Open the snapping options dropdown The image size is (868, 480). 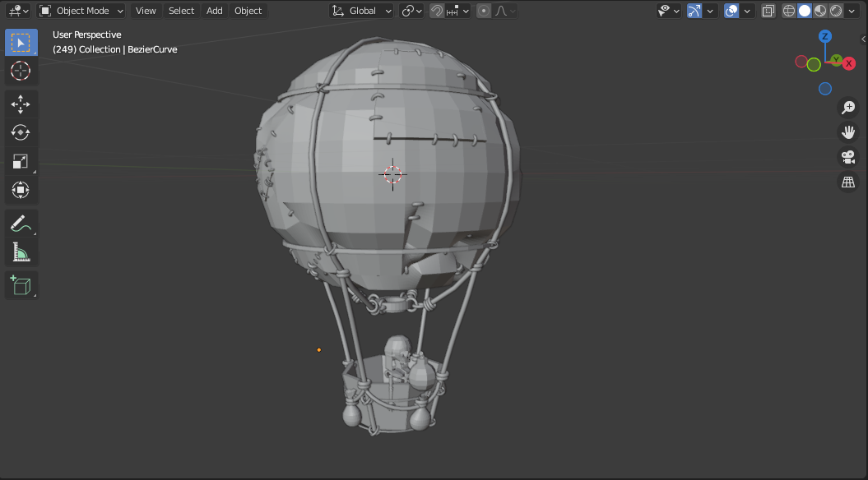coord(457,11)
